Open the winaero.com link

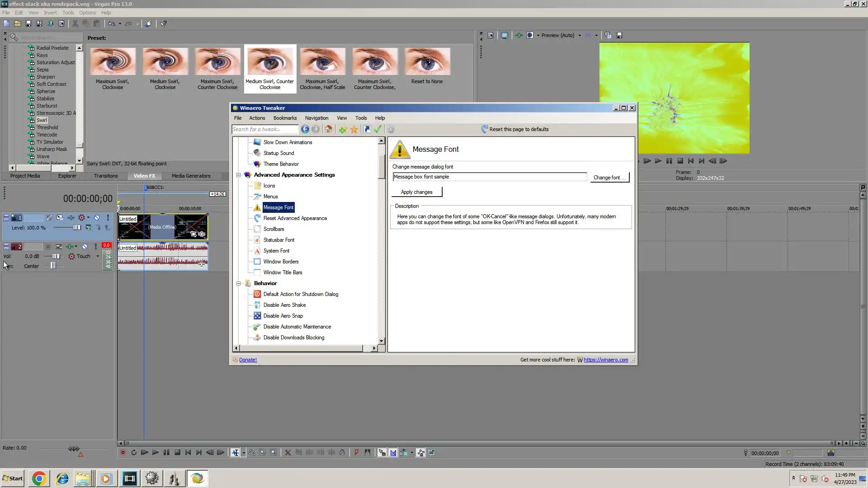[605, 360]
